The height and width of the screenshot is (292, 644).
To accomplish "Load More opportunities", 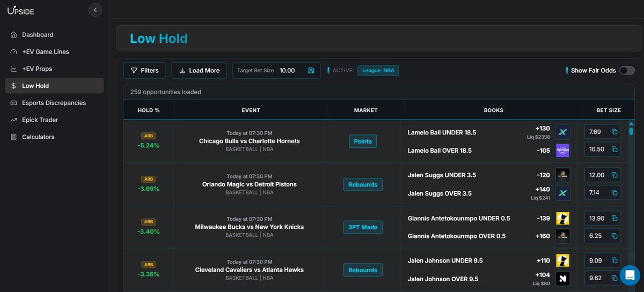I will [199, 70].
